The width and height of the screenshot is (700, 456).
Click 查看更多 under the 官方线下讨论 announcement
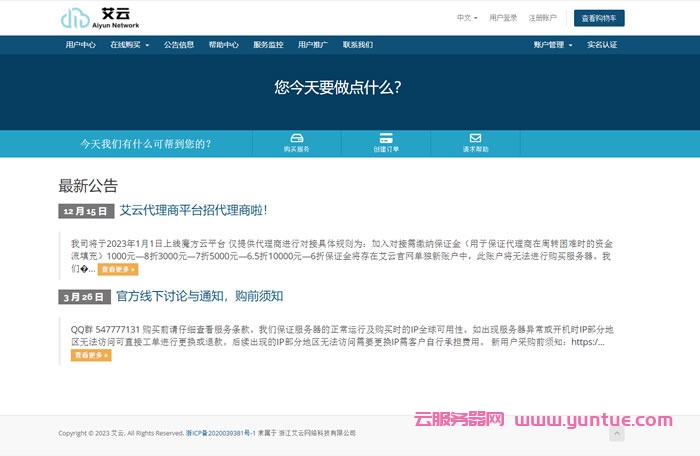(91, 355)
